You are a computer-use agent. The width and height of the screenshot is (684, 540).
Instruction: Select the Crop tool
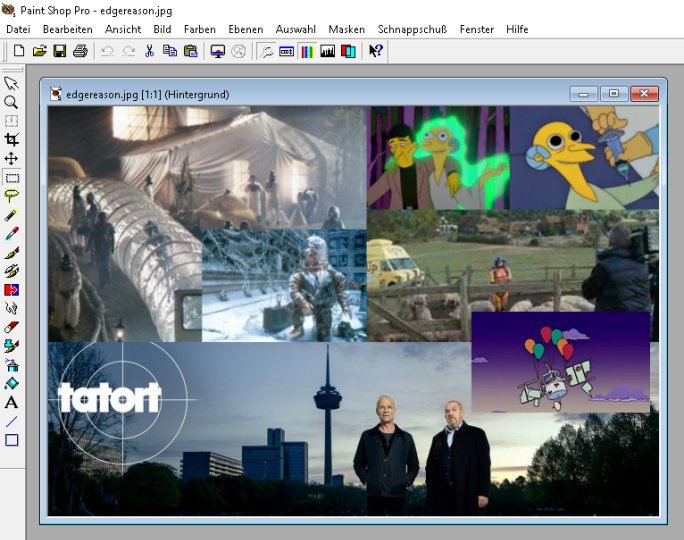click(x=11, y=140)
